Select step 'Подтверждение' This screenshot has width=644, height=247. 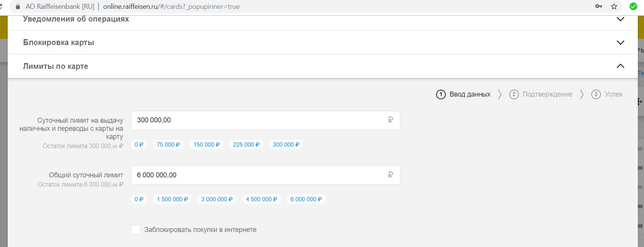click(x=540, y=94)
